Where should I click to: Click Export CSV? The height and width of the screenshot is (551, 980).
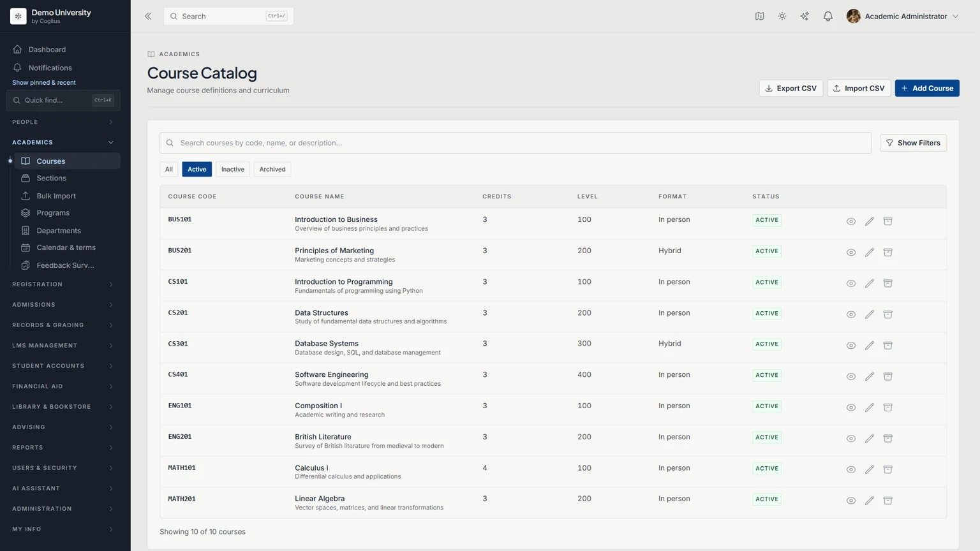pos(791,88)
